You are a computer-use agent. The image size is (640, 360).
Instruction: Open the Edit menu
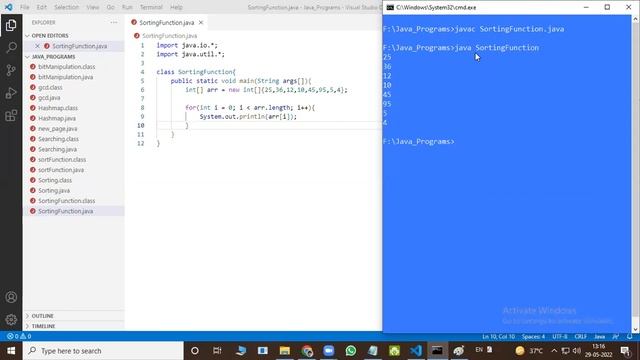click(x=42, y=7)
